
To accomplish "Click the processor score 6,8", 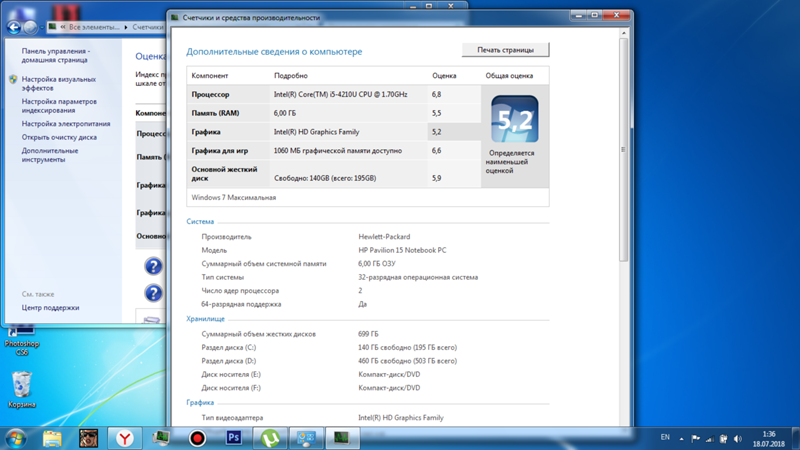I will click(x=436, y=94).
